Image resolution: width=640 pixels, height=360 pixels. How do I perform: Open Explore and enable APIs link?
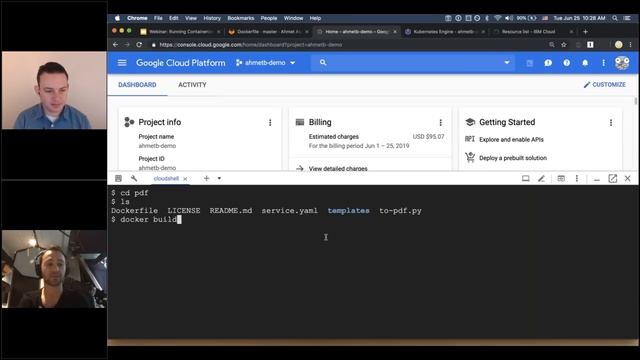point(511,139)
